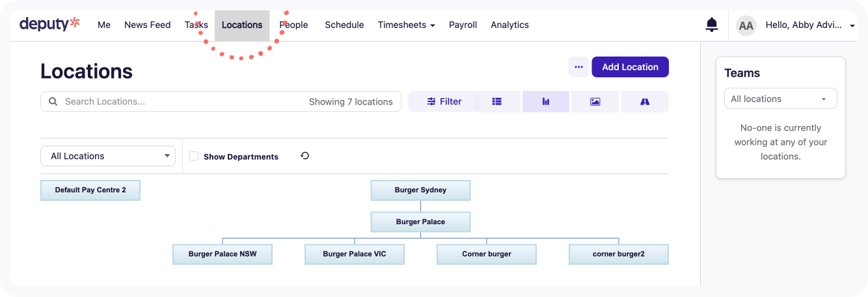
Task: Open the notifications bell
Action: 711,25
